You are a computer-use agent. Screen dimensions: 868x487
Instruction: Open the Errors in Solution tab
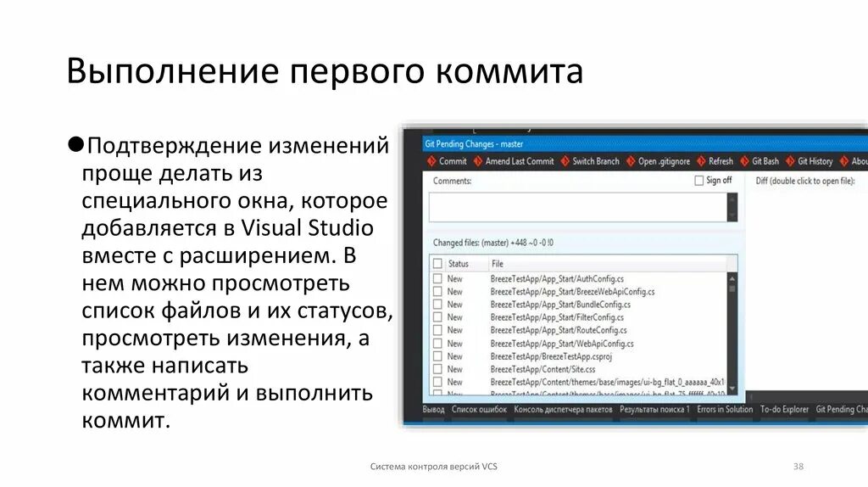click(x=725, y=410)
